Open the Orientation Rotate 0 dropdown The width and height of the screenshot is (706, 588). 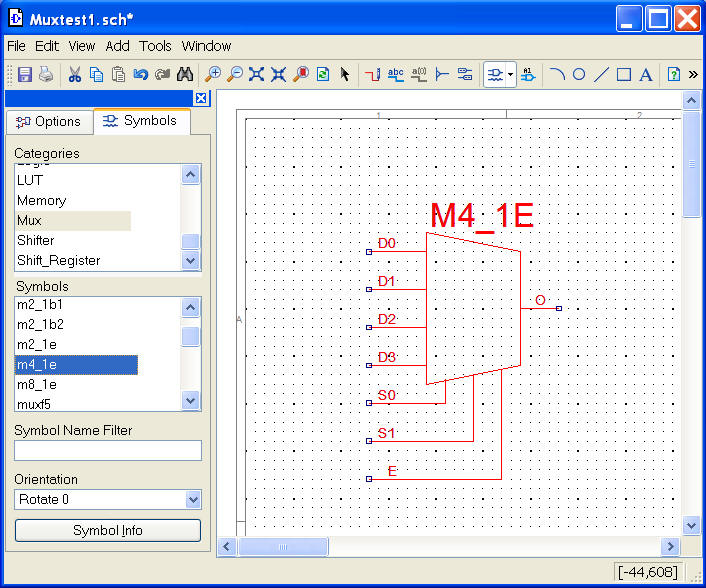click(108, 500)
